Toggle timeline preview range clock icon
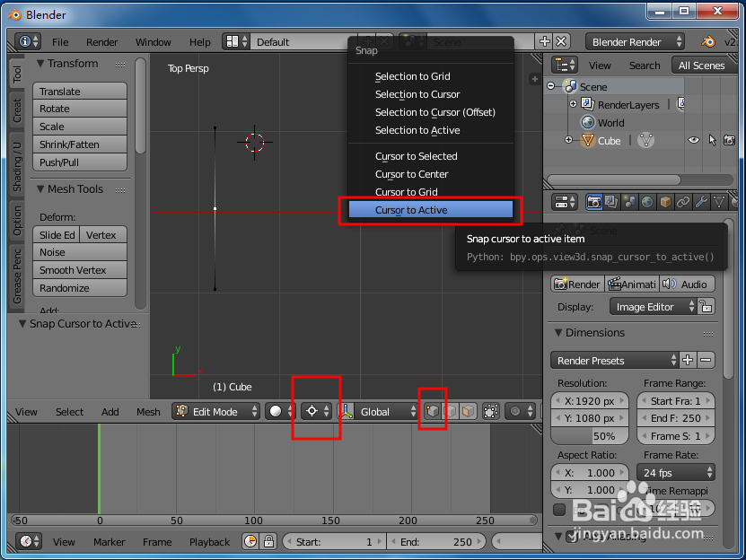This screenshot has height=560, width=746. pos(250,541)
